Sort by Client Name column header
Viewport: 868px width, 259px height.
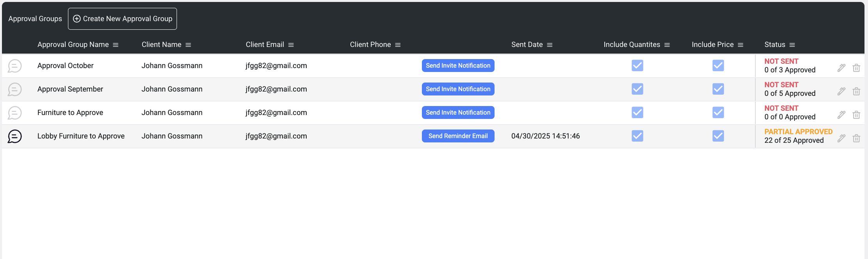(x=161, y=45)
